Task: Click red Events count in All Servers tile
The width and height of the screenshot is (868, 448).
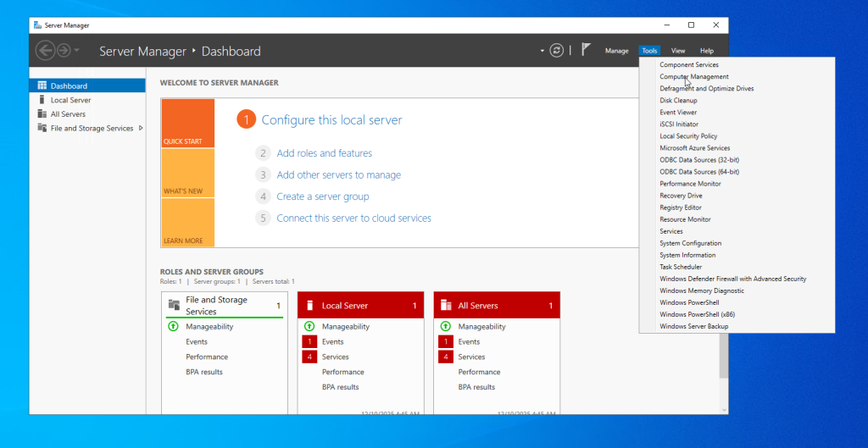Action: (x=446, y=342)
